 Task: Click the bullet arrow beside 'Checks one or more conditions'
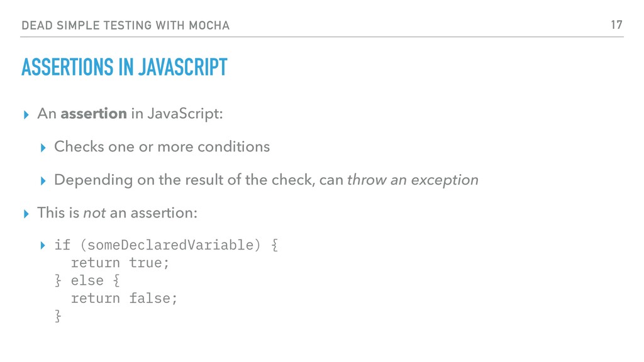tap(43, 148)
